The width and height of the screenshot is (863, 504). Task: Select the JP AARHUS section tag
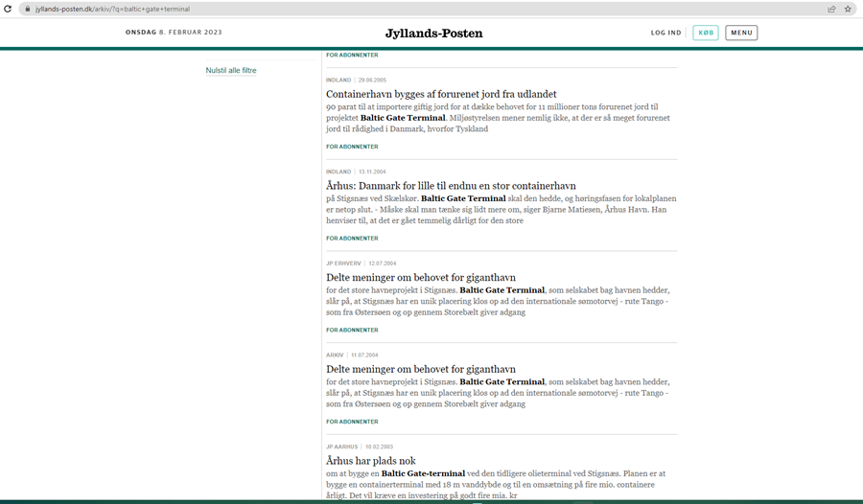click(x=341, y=447)
